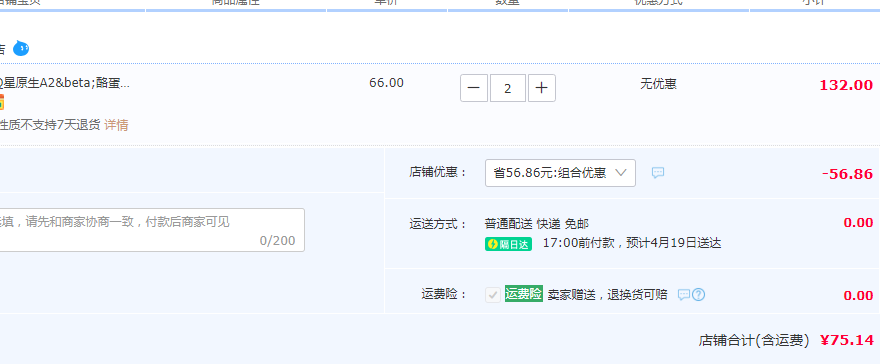Click the -56.86 discount amount
Screen dimensions: 890x364
(847, 174)
